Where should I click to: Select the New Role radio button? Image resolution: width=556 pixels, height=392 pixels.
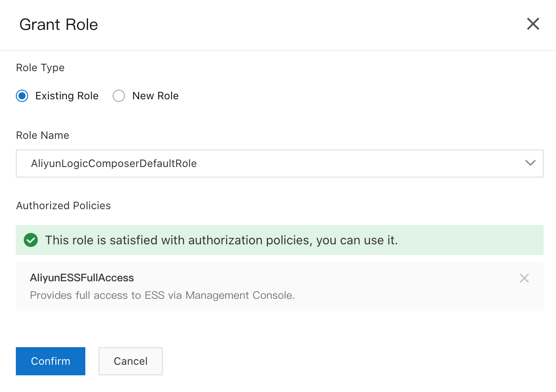119,96
